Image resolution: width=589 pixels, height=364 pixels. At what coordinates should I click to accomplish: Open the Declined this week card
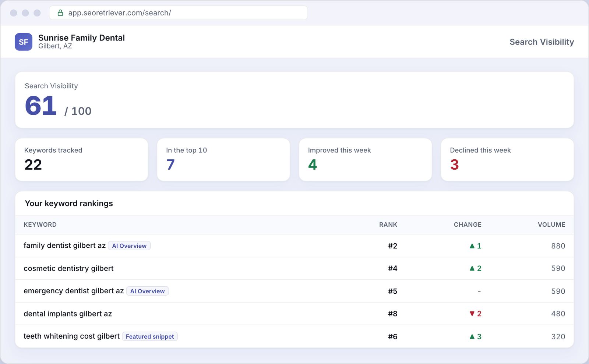507,160
